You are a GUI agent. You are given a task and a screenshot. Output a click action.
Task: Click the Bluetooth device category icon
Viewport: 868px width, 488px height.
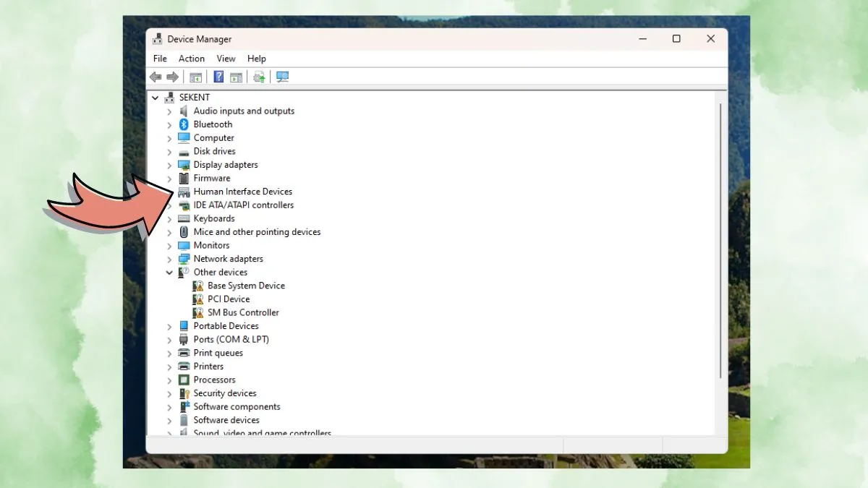184,124
